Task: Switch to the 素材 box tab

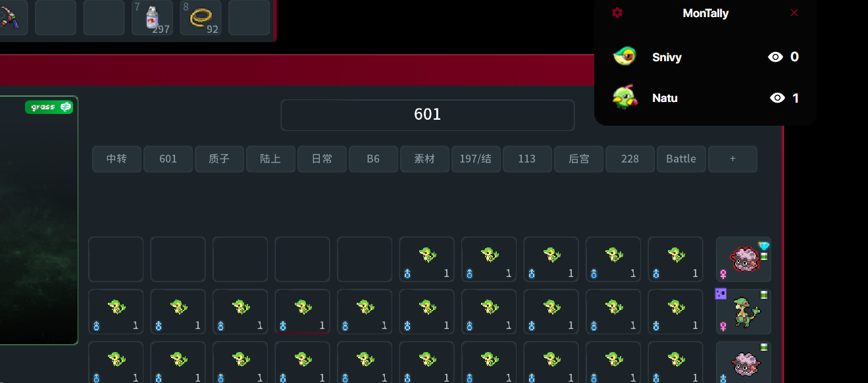Action: click(x=424, y=159)
